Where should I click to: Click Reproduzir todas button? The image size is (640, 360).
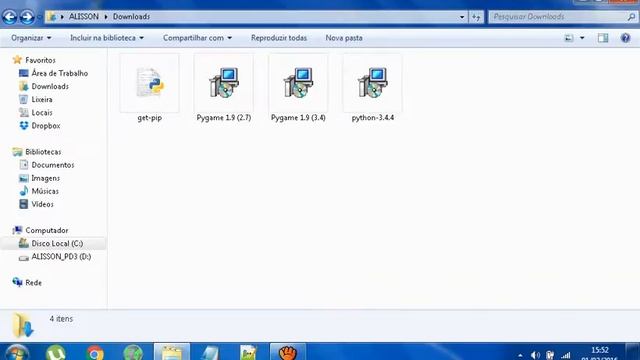pyautogui.click(x=279, y=38)
